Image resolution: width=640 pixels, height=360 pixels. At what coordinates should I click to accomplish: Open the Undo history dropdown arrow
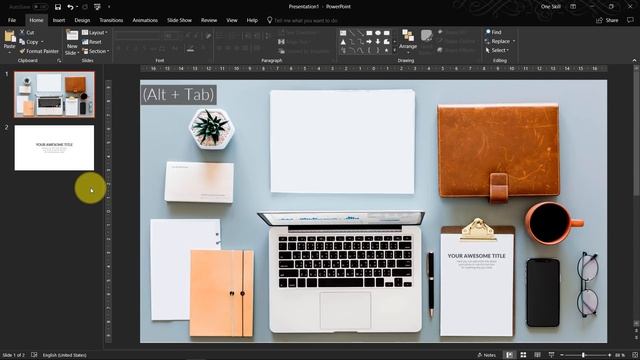77,7
